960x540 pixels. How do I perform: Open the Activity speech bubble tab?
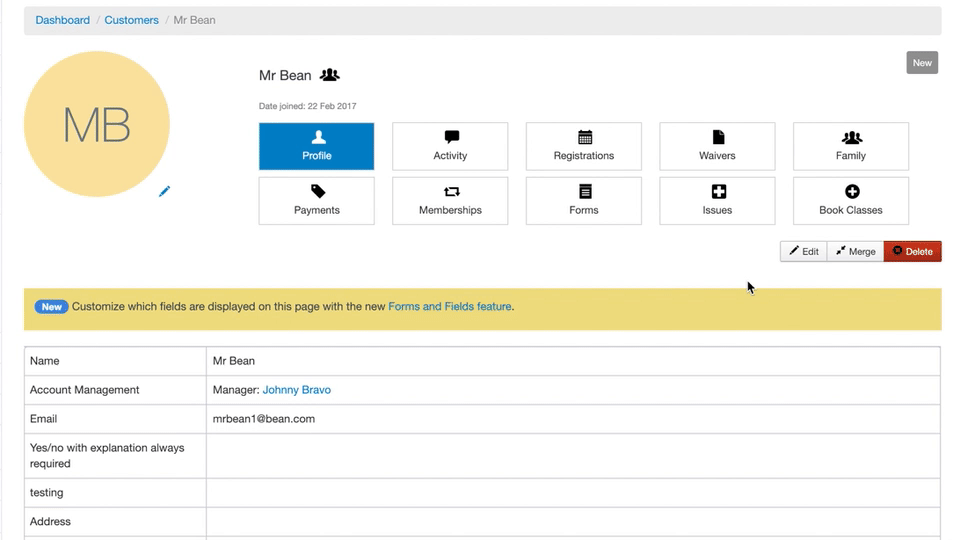click(450, 146)
